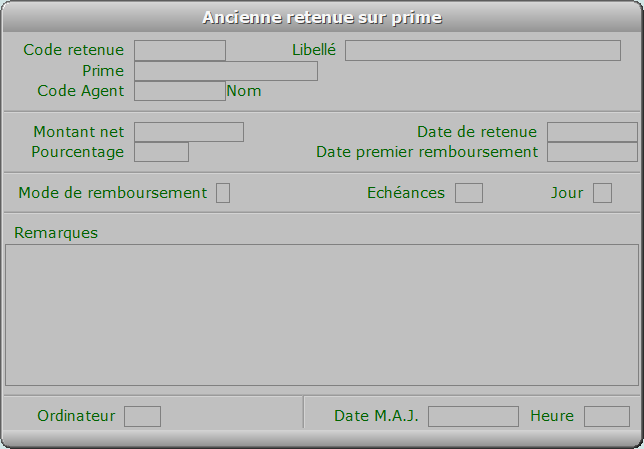
Task: Click the 'Remarques' label
Action: [x=56, y=233]
